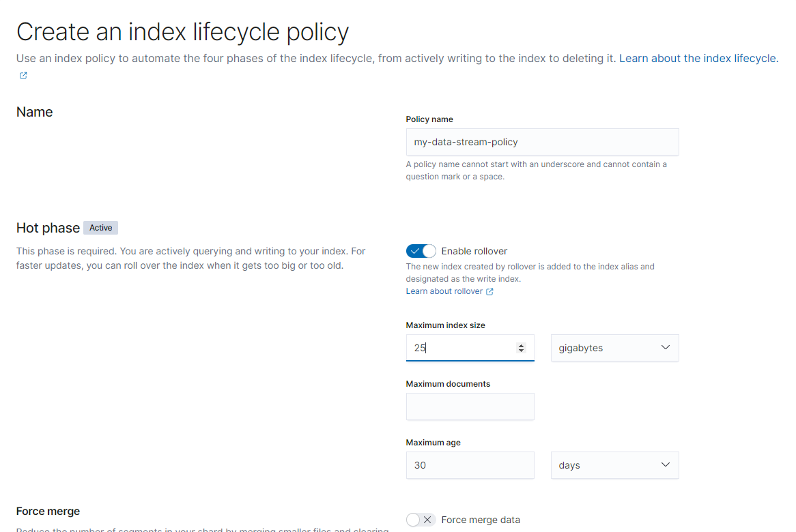Click into the Maximum index size field
The image size is (796, 532).
click(x=461, y=348)
